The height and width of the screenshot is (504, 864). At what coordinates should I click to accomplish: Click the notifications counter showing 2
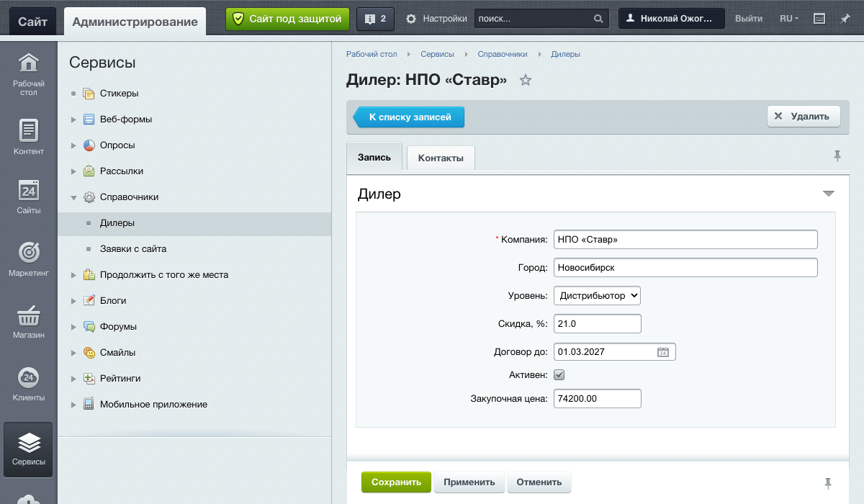[375, 19]
